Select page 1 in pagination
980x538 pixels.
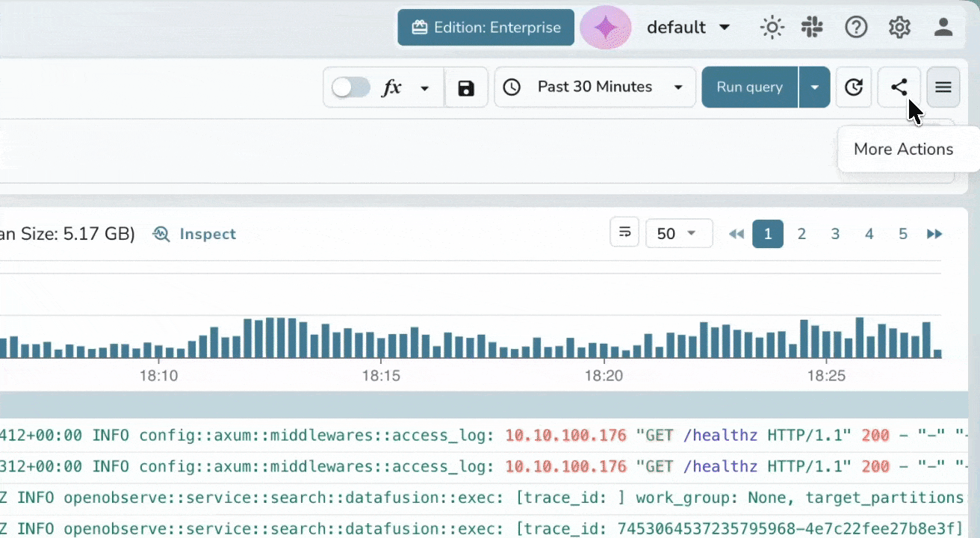coord(768,234)
